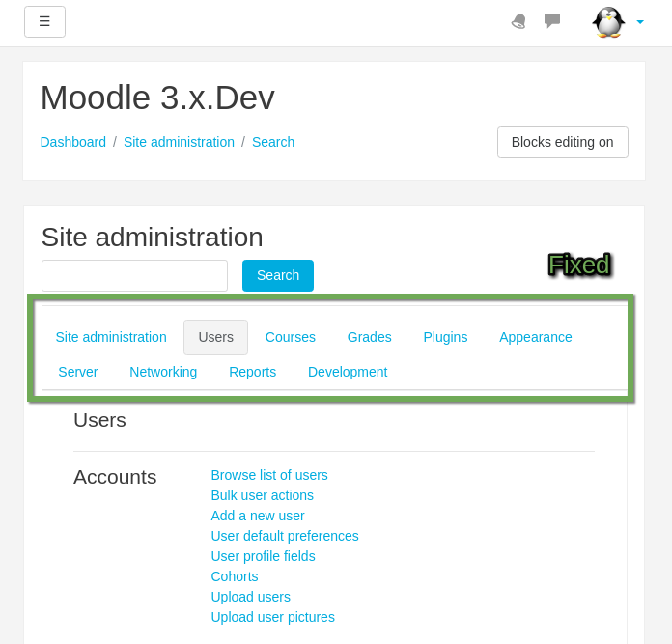Open the Reports tab
The height and width of the screenshot is (644, 672).
coord(252,372)
